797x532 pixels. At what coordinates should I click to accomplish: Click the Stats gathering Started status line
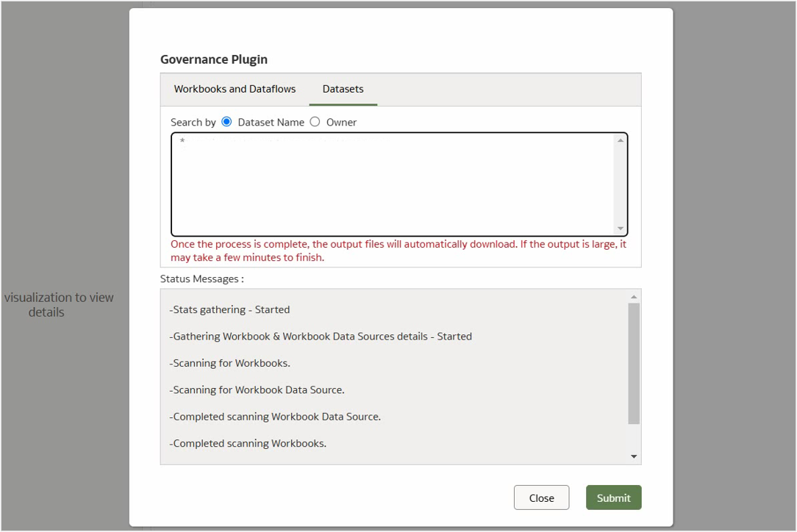230,309
